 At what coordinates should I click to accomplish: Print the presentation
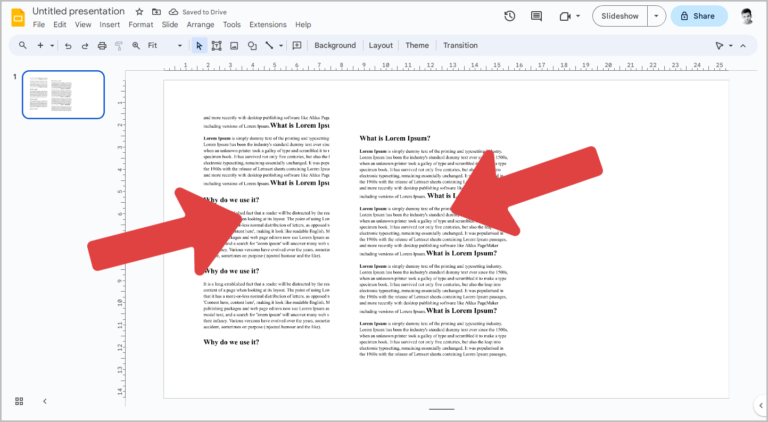pyautogui.click(x=102, y=46)
